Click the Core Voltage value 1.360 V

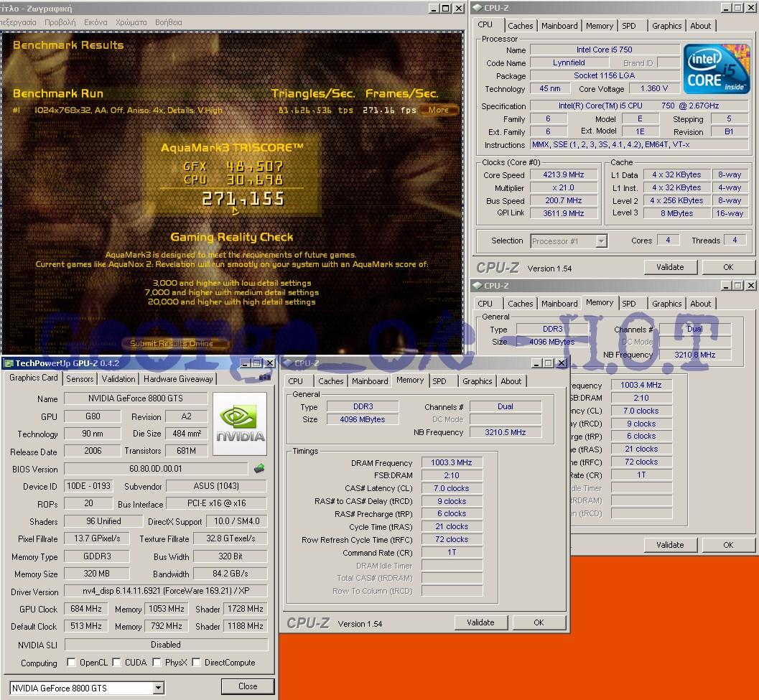tap(654, 88)
